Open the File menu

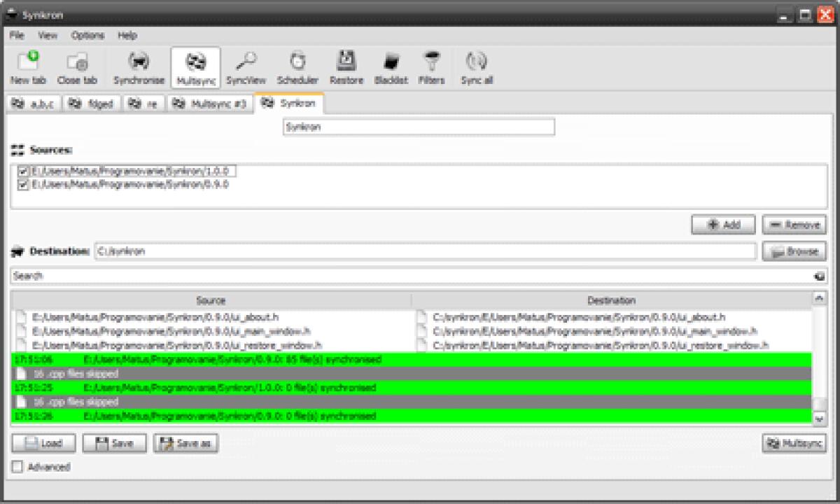click(x=17, y=35)
